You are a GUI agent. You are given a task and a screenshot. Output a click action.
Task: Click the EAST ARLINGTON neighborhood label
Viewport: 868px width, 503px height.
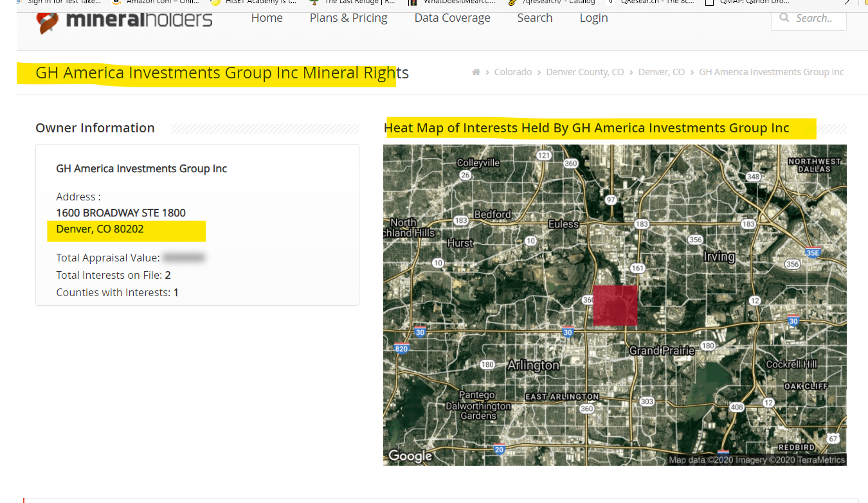point(562,397)
